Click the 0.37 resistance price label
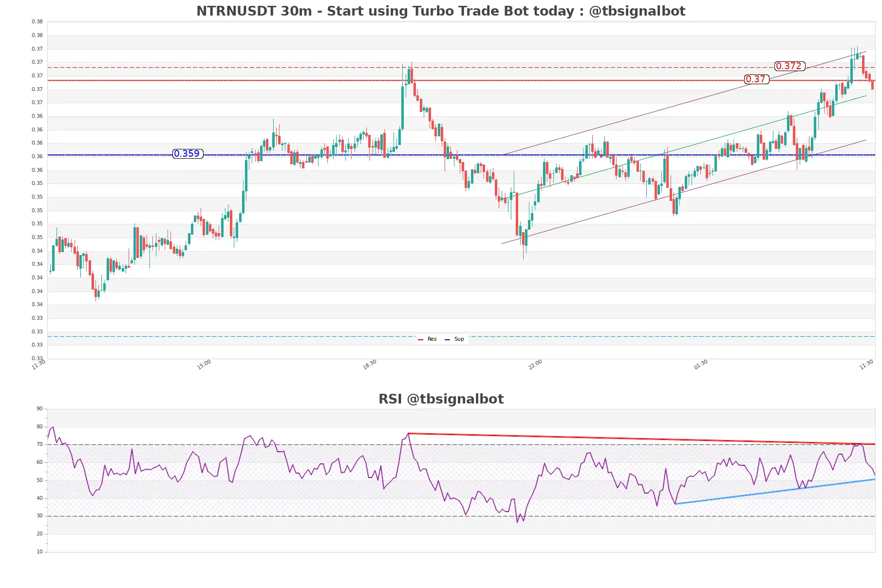 click(x=756, y=79)
